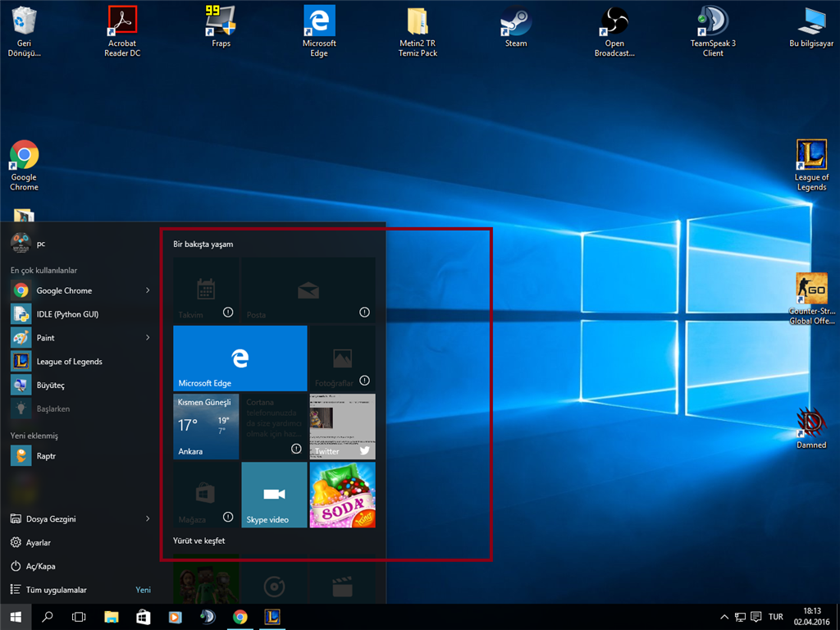Switch to Chrome in the taskbar

tap(240, 617)
